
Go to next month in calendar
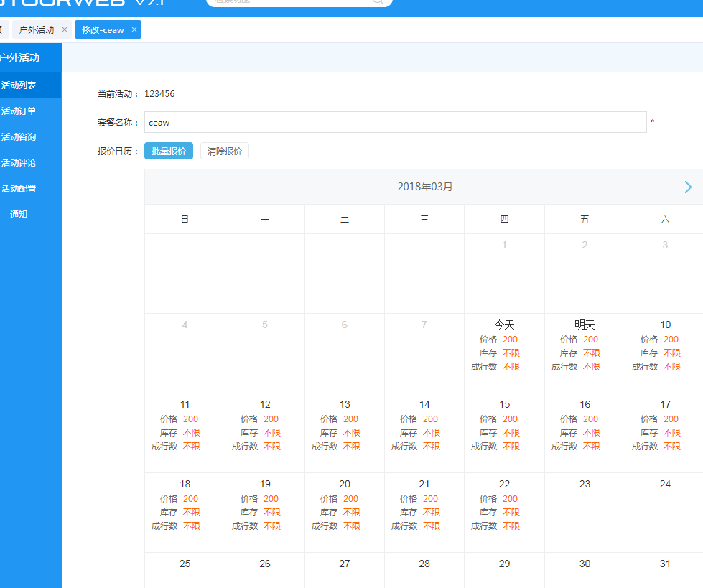[688, 187]
